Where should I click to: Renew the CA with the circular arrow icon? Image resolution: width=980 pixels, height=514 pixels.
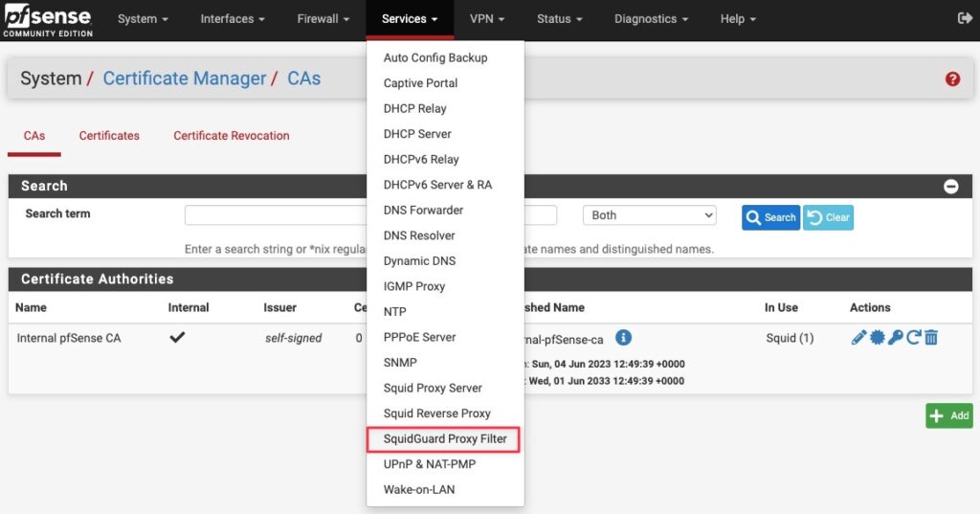913,338
